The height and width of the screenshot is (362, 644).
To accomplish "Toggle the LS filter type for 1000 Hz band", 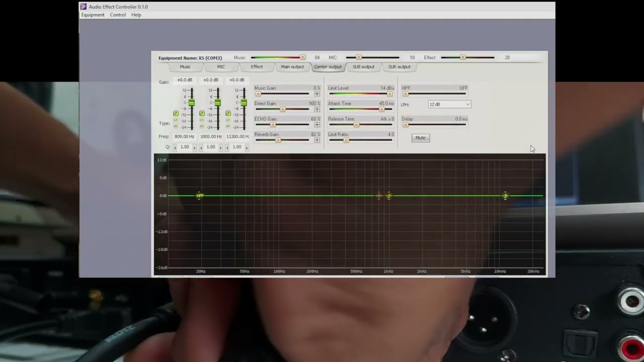I will point(202,120).
